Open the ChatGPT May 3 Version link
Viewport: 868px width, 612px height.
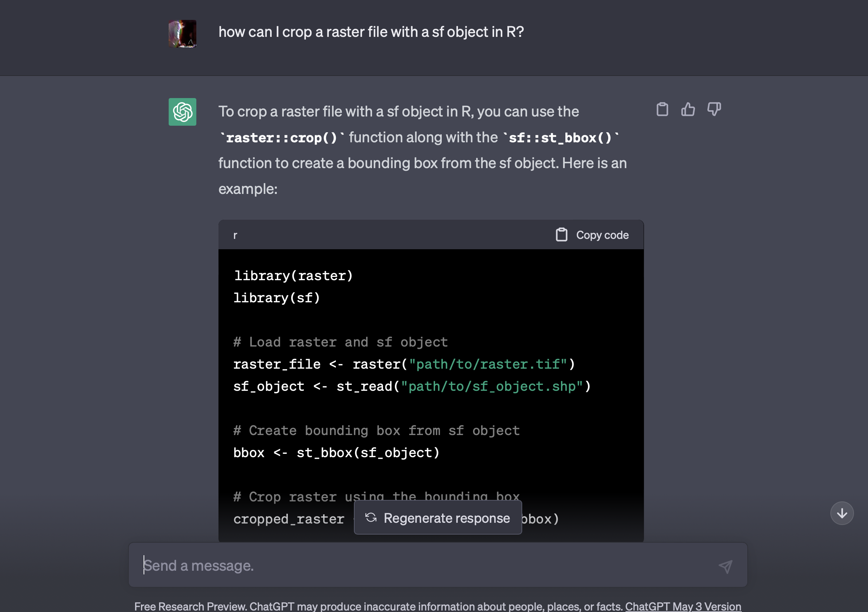683,606
